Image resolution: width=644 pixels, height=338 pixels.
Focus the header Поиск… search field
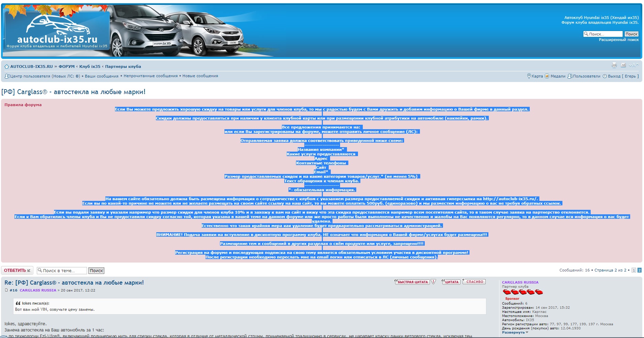(603, 34)
